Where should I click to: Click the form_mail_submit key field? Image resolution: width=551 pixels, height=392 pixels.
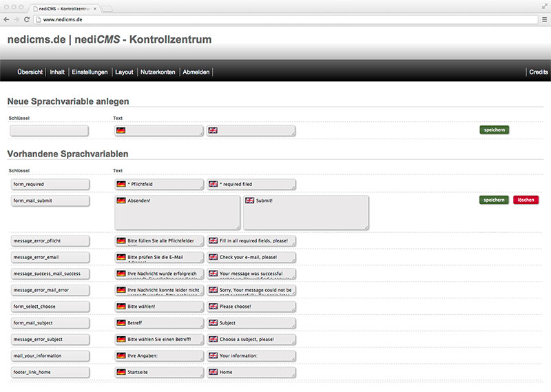(50, 200)
